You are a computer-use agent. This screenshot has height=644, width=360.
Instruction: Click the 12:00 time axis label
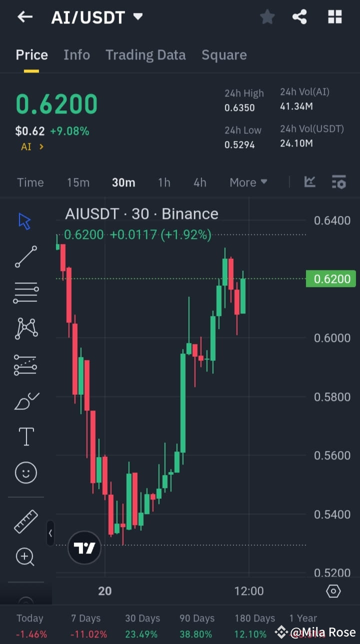coord(248,591)
